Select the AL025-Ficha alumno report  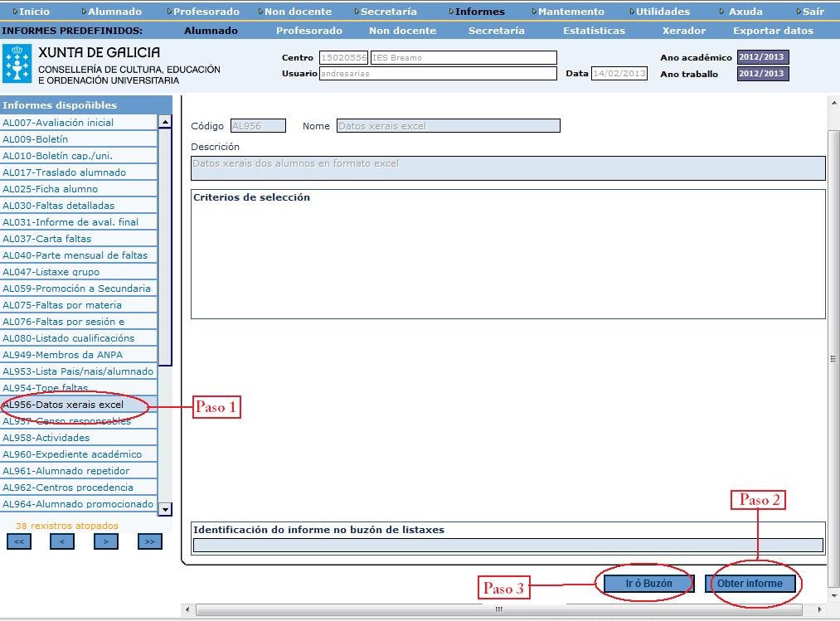pyautogui.click(x=50, y=189)
